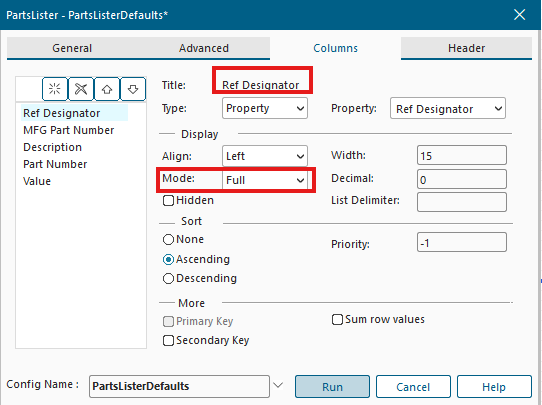Open the Header tab
Screen dimensions: 542x405
click(x=466, y=48)
